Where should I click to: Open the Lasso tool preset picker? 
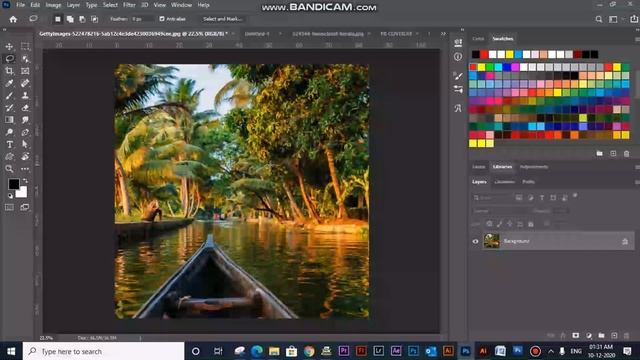click(x=33, y=19)
